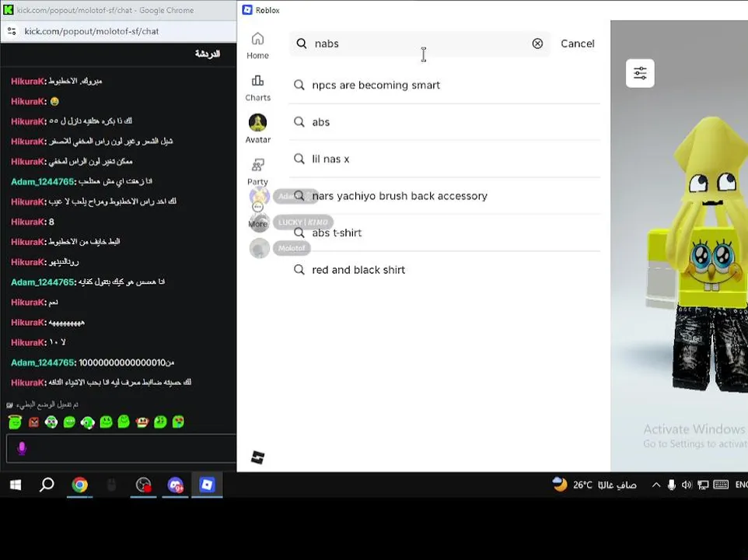This screenshot has height=560, width=748.
Task: Insert the monkey face emote in chat
Action: (x=142, y=422)
